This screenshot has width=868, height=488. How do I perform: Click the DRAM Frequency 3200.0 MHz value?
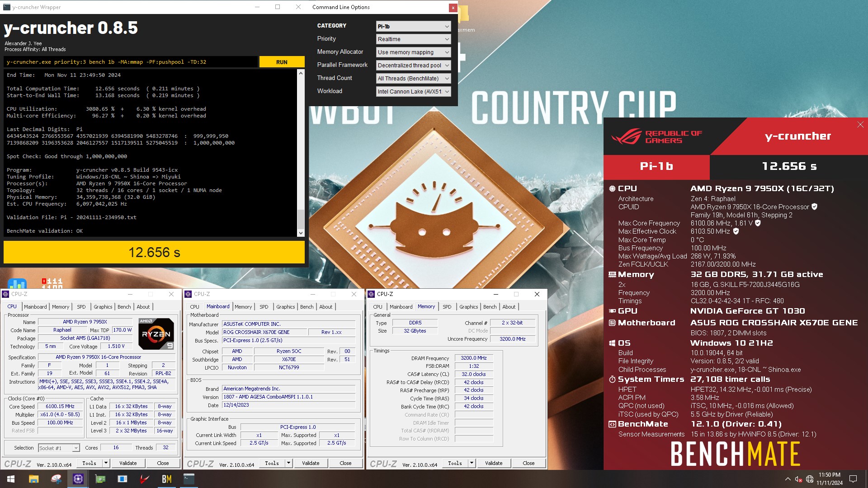point(473,358)
